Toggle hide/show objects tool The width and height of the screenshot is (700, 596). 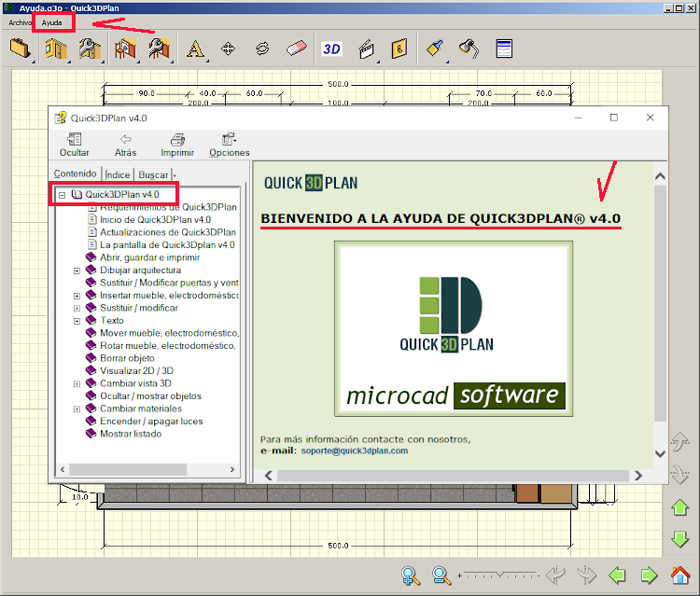[x=399, y=49]
